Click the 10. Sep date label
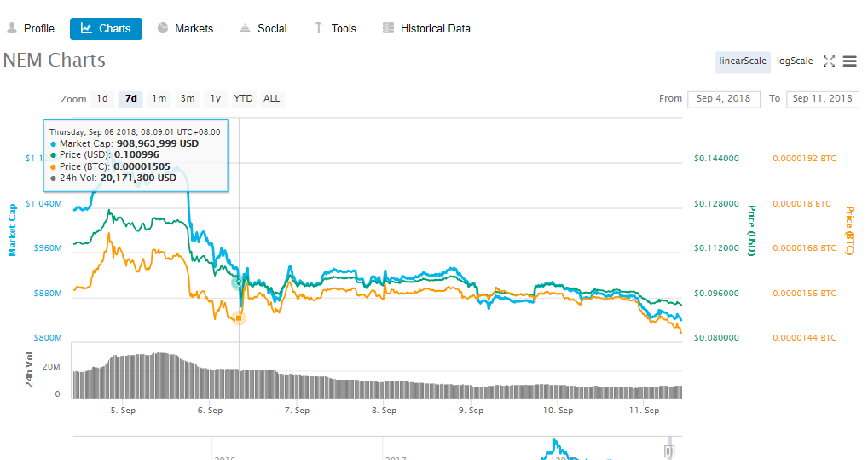The image size is (868, 460). (x=558, y=411)
